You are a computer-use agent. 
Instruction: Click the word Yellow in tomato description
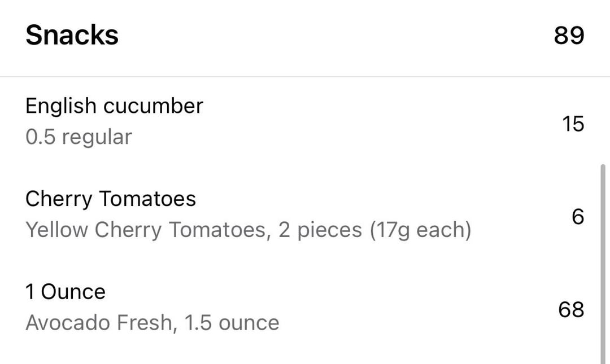coord(57,230)
